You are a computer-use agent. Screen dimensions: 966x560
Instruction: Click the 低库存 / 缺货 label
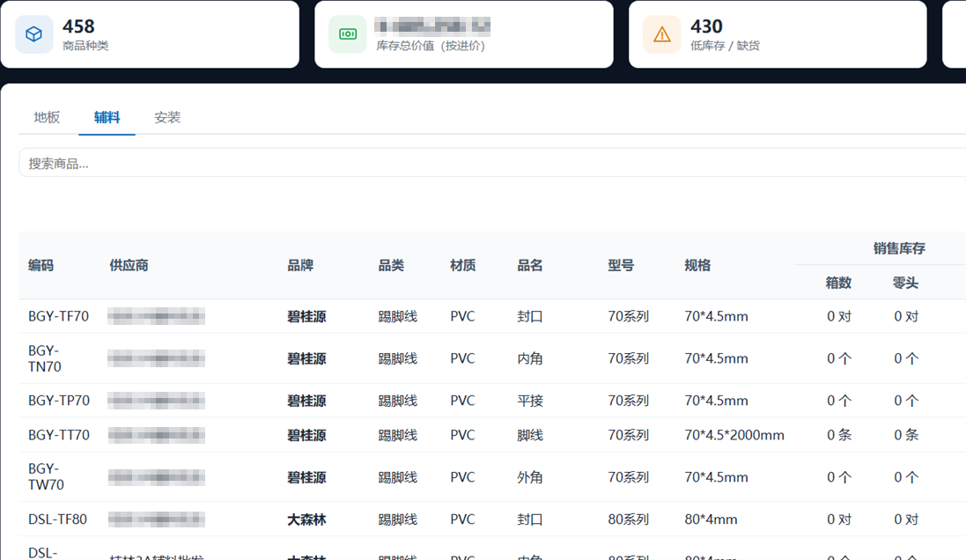click(x=725, y=46)
